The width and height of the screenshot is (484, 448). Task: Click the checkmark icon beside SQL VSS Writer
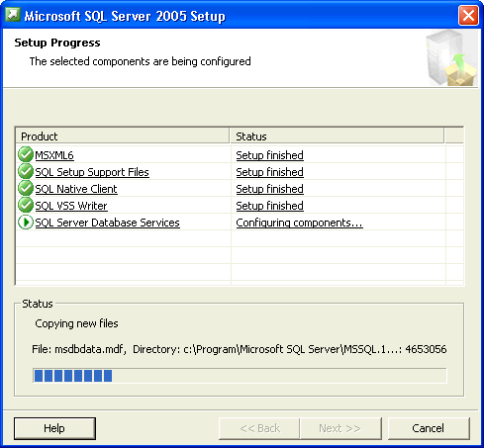click(26, 205)
